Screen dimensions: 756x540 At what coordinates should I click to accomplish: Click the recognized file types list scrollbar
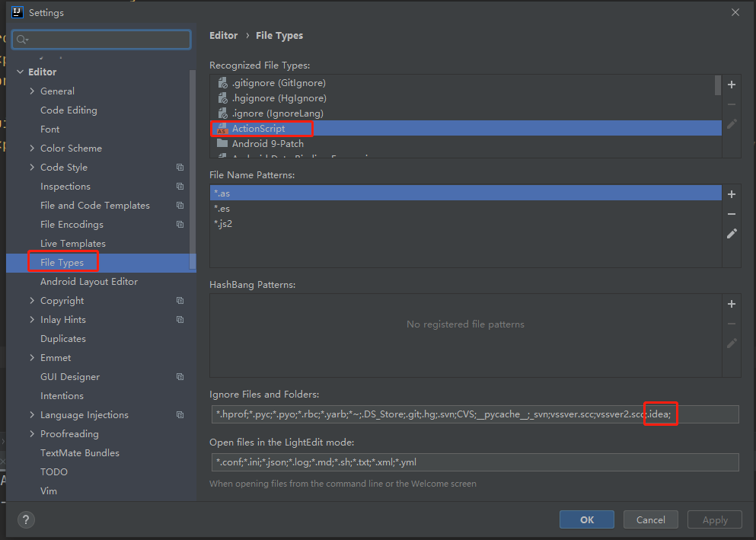[x=717, y=85]
